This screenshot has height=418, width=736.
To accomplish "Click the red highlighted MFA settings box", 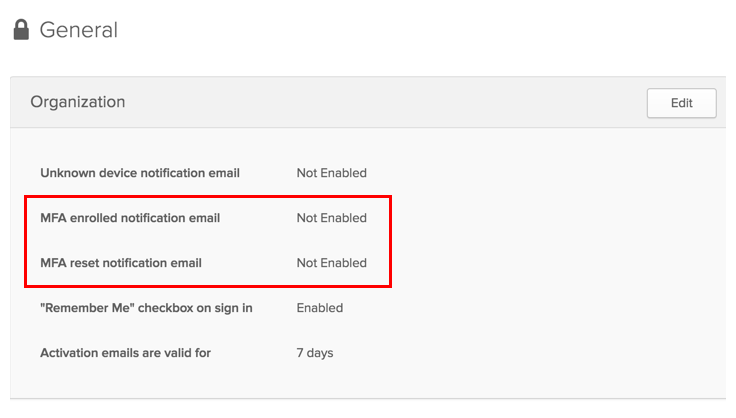I will [208, 241].
